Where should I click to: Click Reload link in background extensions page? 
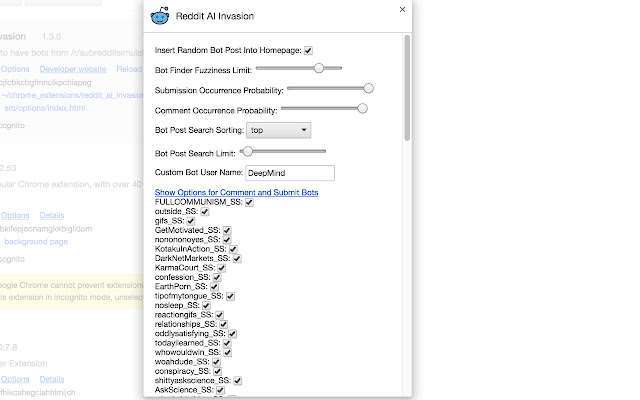point(129,69)
